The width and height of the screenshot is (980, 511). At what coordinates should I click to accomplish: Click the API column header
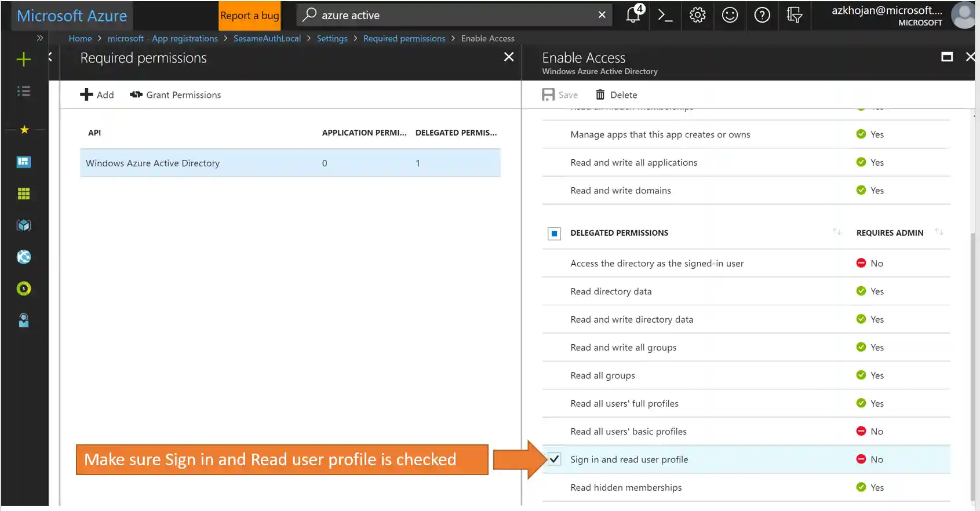pyautogui.click(x=94, y=133)
